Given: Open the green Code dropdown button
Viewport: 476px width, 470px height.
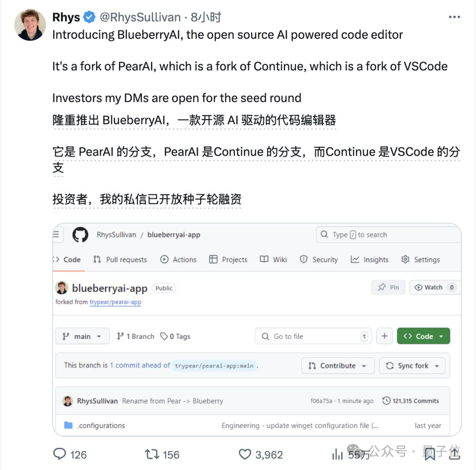Looking at the screenshot, I should 423,336.
